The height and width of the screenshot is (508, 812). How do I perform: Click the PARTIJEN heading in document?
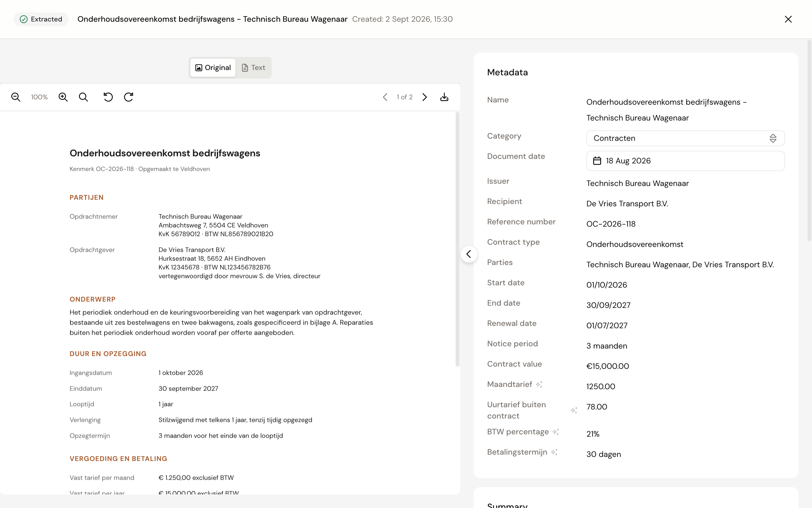87,198
